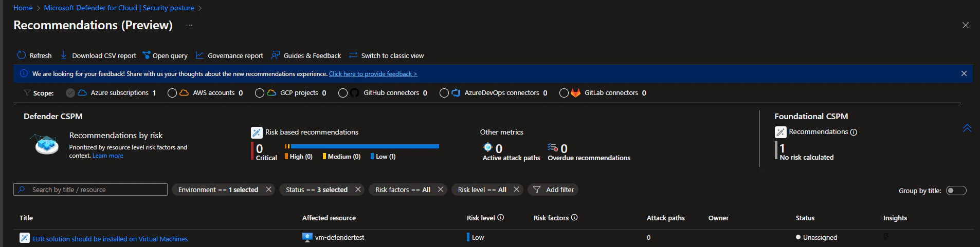Viewport: 980px width, 247px height.
Task: Select the AzureDevOps connectors scope radio
Action: [x=444, y=93]
